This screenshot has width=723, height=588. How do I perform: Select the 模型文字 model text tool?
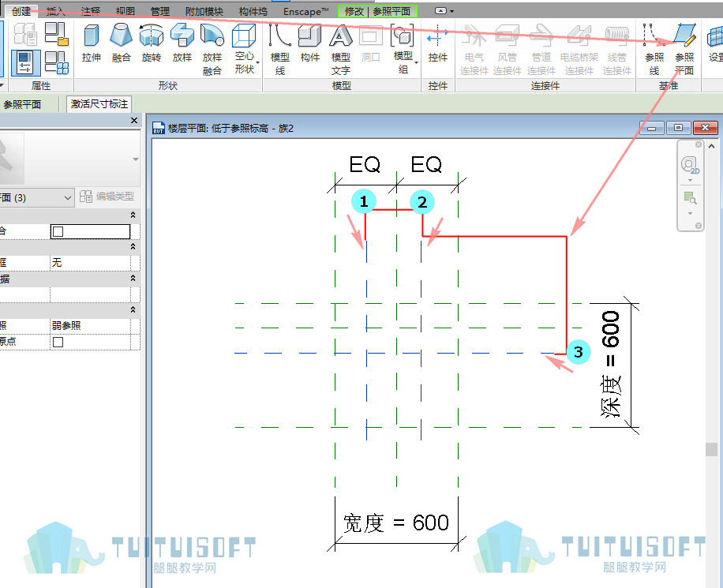click(341, 50)
